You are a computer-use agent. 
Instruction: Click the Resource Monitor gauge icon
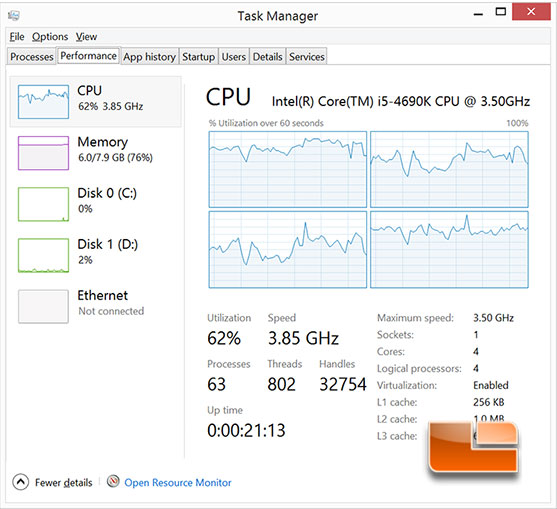[113, 482]
